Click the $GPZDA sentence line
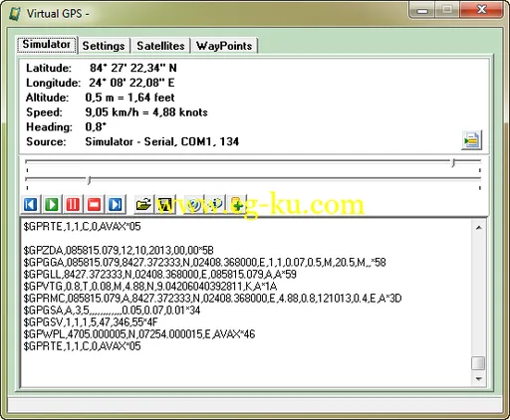 click(119, 250)
